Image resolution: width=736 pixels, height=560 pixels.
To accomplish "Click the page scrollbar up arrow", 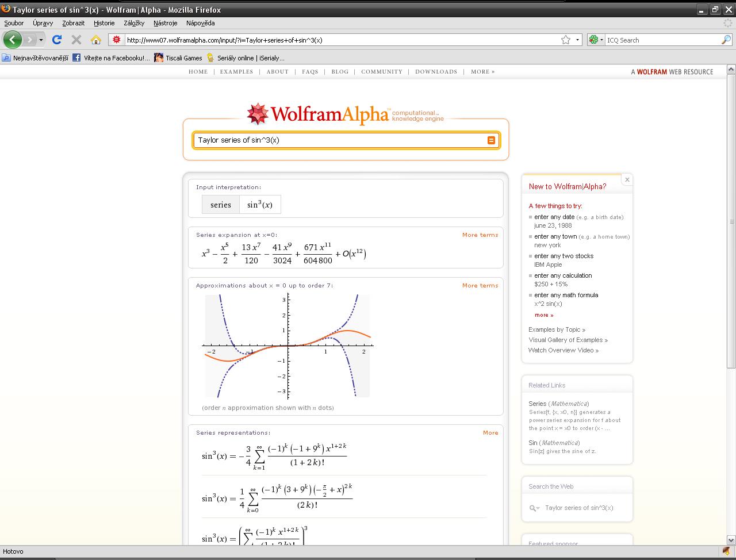I will 731,69.
